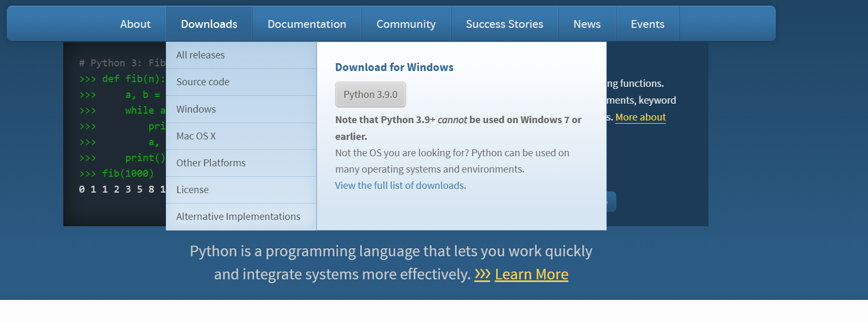Expand the Documentation menu
The width and height of the screenshot is (868, 322).
click(x=307, y=24)
